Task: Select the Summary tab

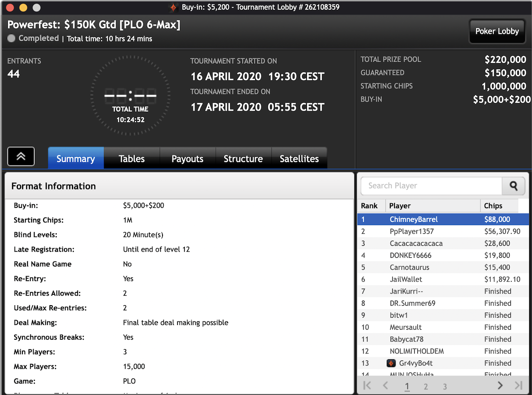Action: coord(76,158)
